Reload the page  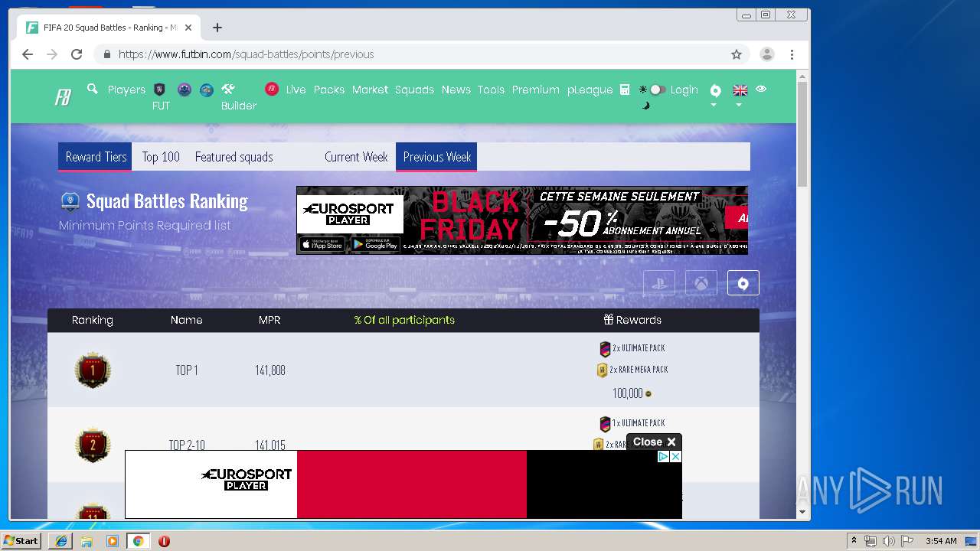click(x=77, y=54)
